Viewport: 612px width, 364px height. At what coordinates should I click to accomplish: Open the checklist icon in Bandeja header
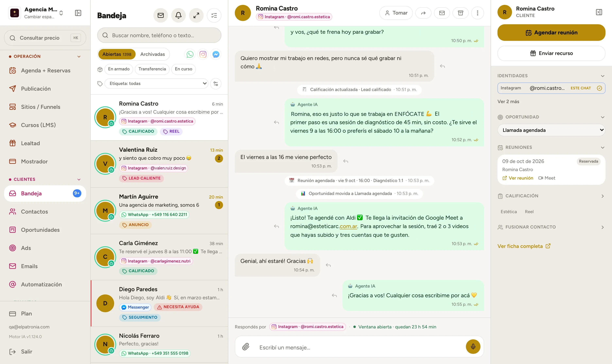214,15
